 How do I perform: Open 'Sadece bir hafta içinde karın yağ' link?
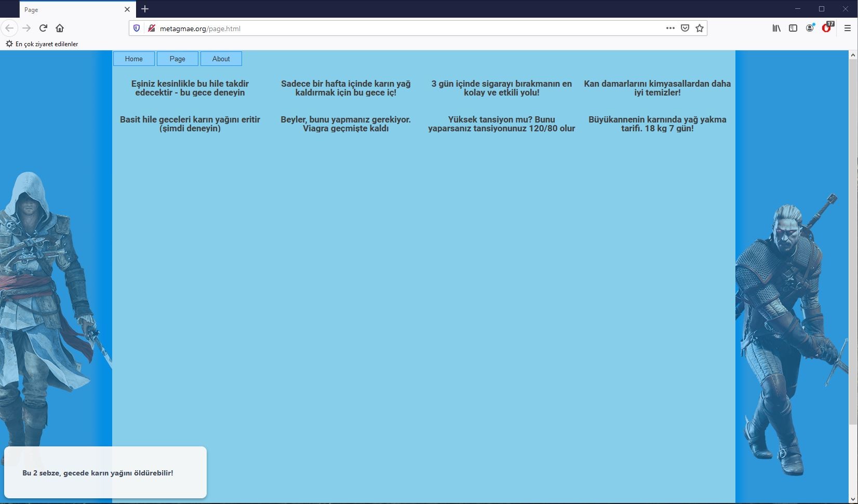point(346,88)
